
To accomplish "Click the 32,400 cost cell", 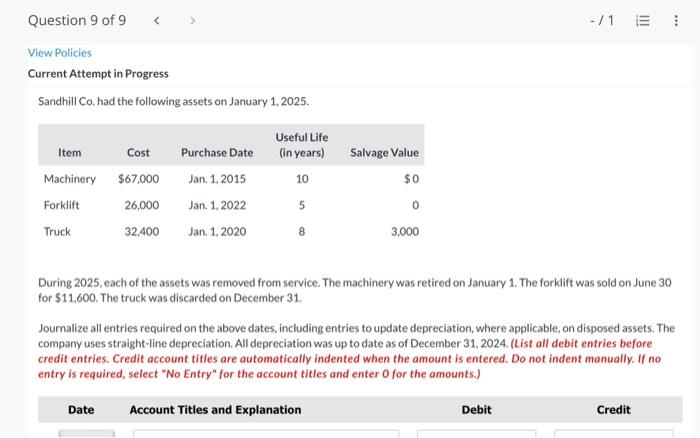I will (x=142, y=232).
